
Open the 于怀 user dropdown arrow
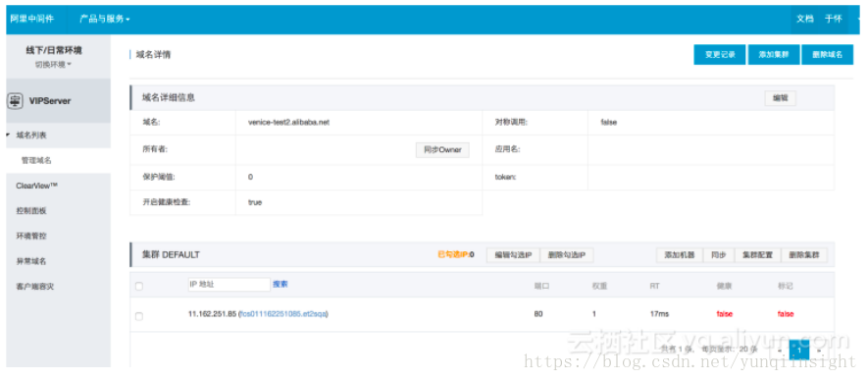coord(859,19)
